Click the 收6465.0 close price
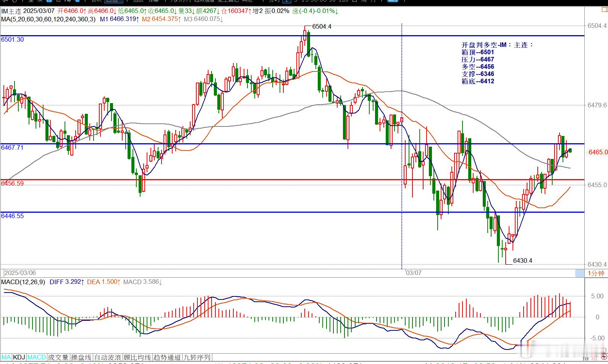The image size is (608, 364). pyautogui.click(x=163, y=11)
